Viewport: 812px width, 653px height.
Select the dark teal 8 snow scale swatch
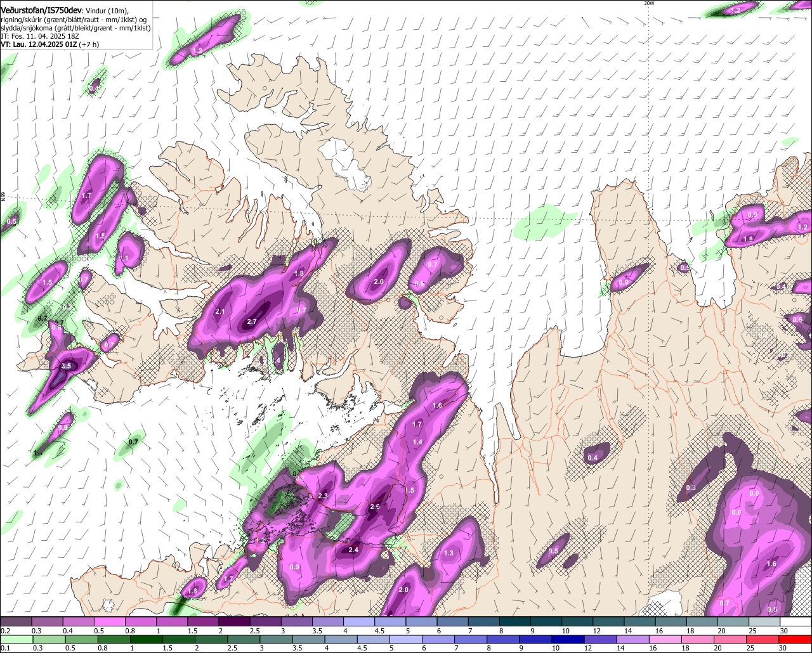(x=515, y=622)
